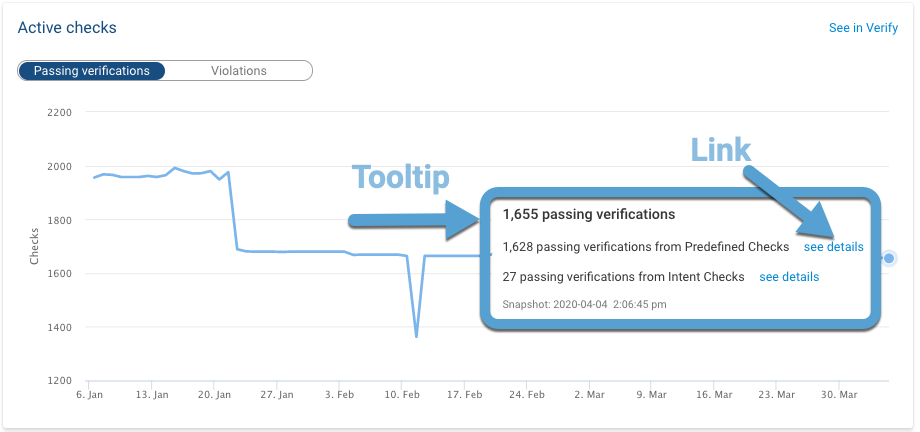920x432 pixels.
Task: Open the See in Verify link
Action: [863, 28]
